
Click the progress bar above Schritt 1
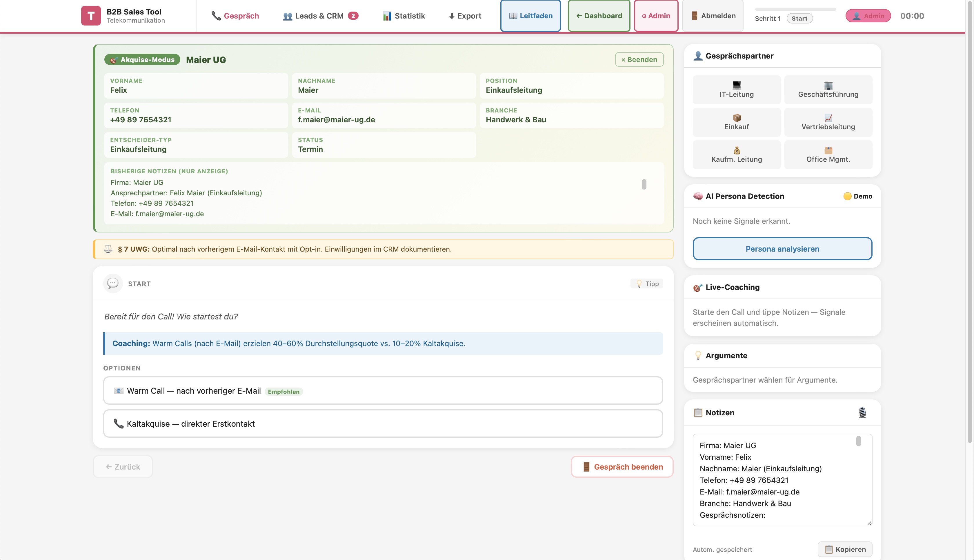[x=795, y=9]
